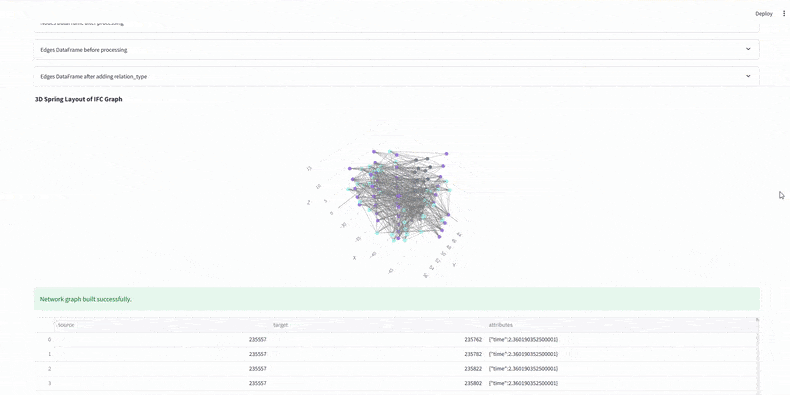Screen dimensions: 790x395
Task: Select row index 0 in the table
Action: tap(49, 340)
